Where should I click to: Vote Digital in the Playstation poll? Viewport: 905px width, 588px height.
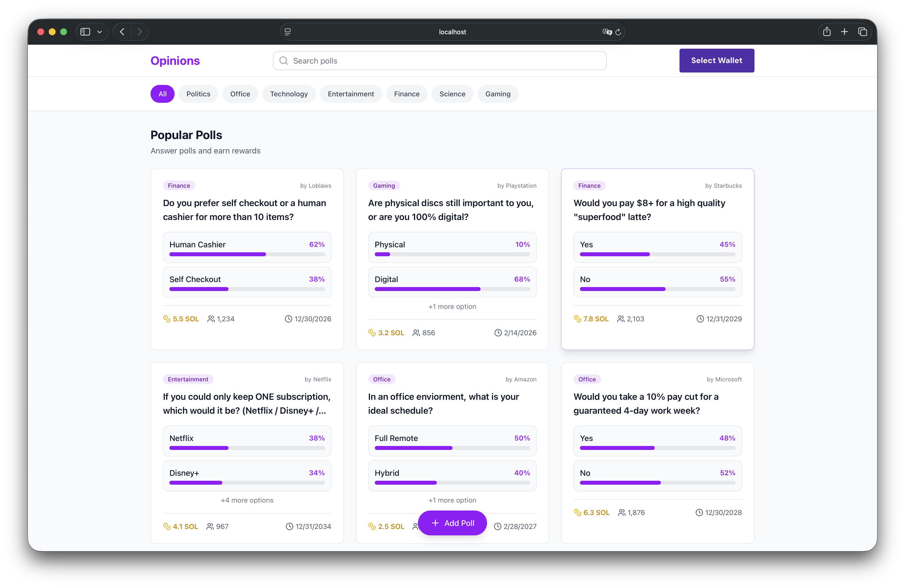click(x=452, y=282)
